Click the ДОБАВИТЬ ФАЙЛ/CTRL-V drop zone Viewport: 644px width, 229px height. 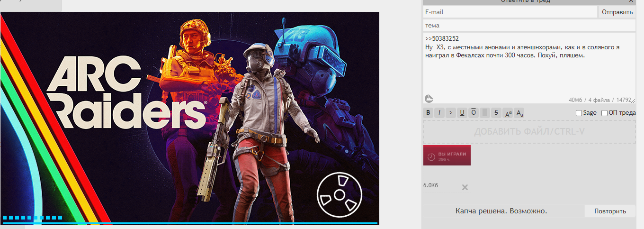pos(529,131)
